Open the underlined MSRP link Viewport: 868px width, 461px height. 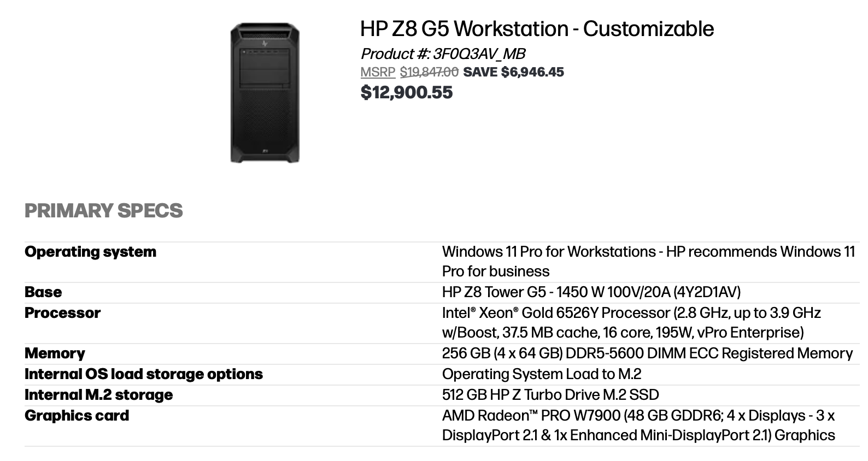[378, 72]
